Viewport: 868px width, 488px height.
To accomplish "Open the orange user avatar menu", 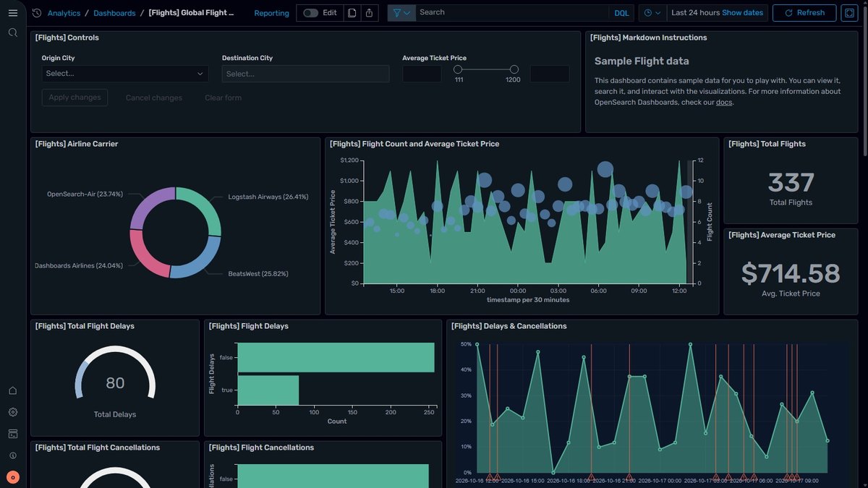I will 12,477.
